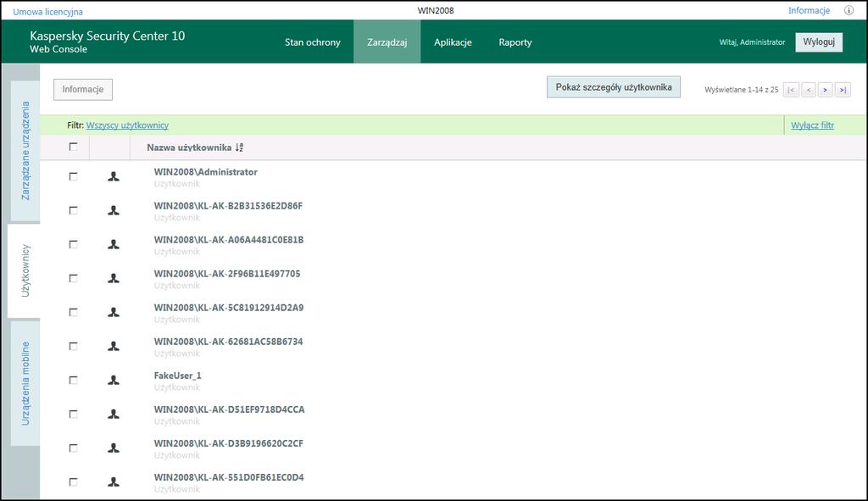Check the KL-AK-D3B9196620C2CF row box
The image size is (868, 501).
point(73,448)
